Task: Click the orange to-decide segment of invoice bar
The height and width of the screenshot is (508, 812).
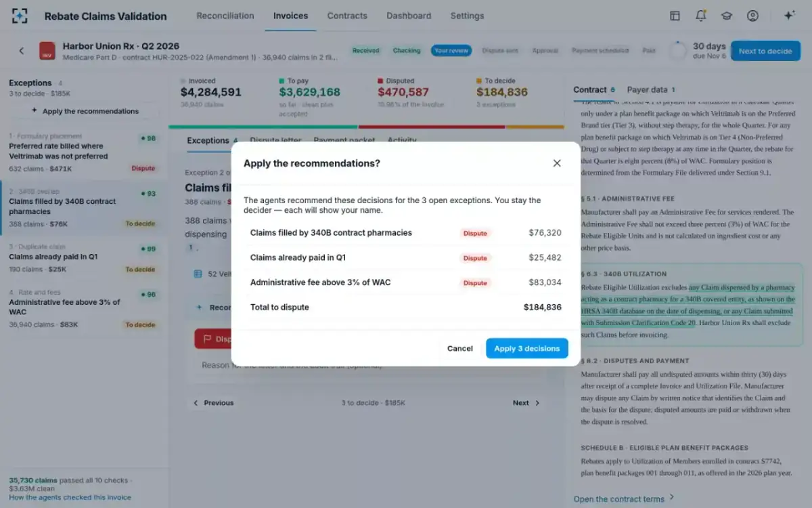Action: (x=535, y=127)
